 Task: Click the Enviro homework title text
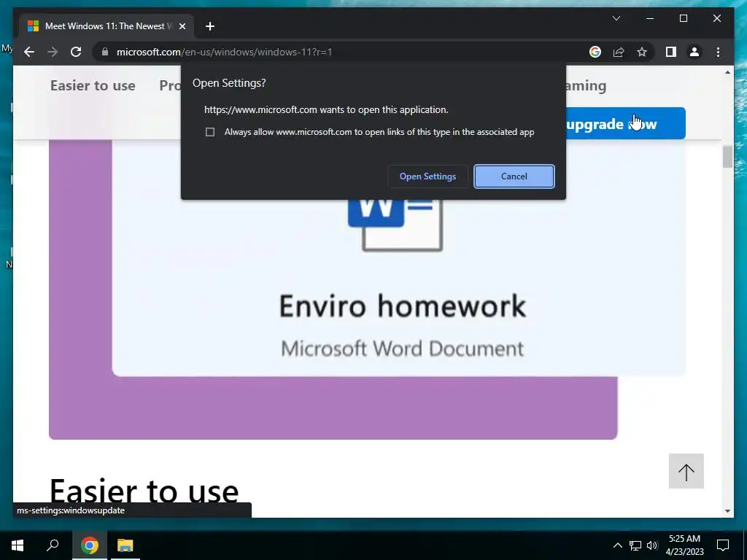pyautogui.click(x=403, y=306)
